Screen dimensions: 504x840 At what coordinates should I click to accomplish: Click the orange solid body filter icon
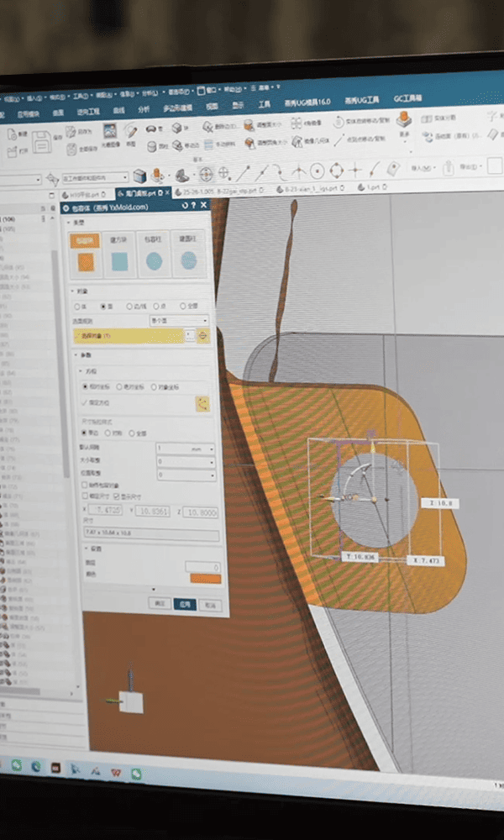pyautogui.click(x=157, y=176)
